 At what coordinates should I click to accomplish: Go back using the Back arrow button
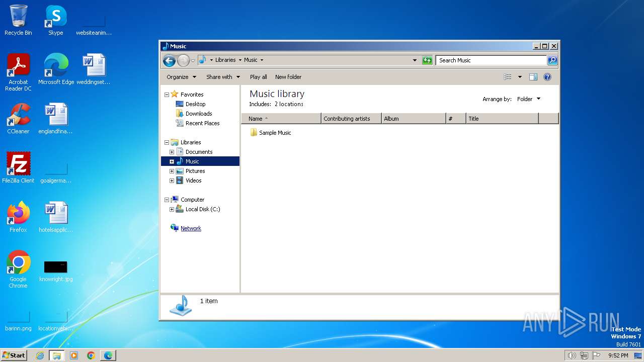point(169,60)
